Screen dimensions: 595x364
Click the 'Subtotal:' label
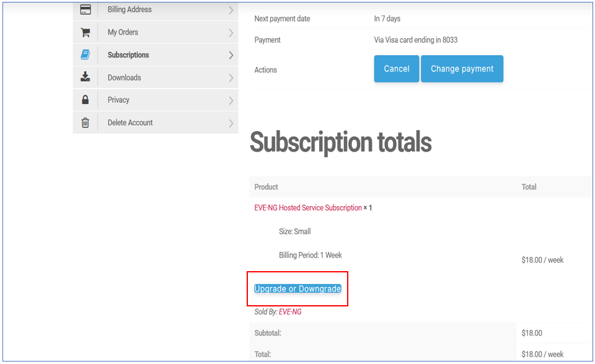[268, 333]
